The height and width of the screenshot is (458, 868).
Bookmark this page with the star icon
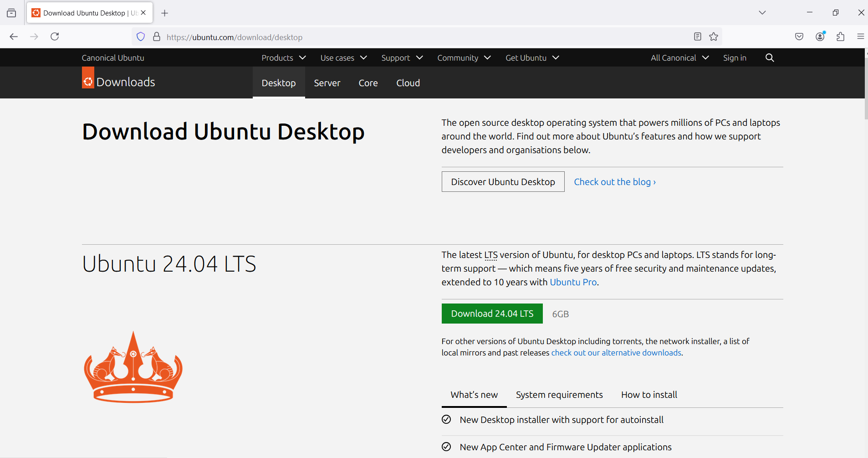[714, 36]
